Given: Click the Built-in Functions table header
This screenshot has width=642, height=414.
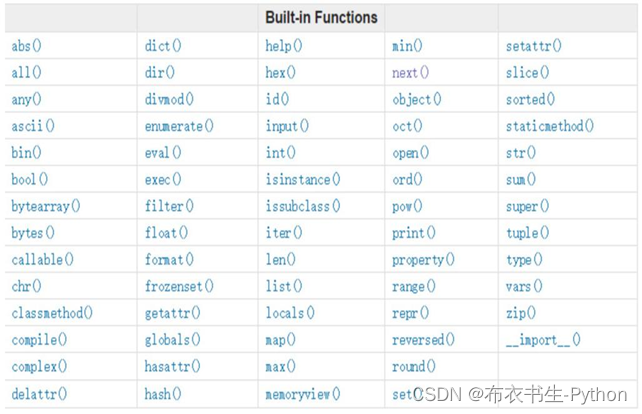Looking at the screenshot, I should coord(321,18).
